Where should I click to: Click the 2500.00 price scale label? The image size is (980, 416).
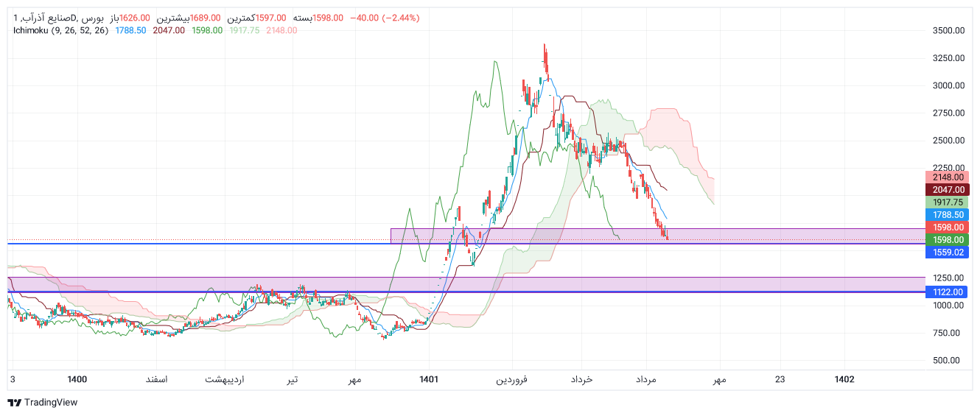(948, 140)
